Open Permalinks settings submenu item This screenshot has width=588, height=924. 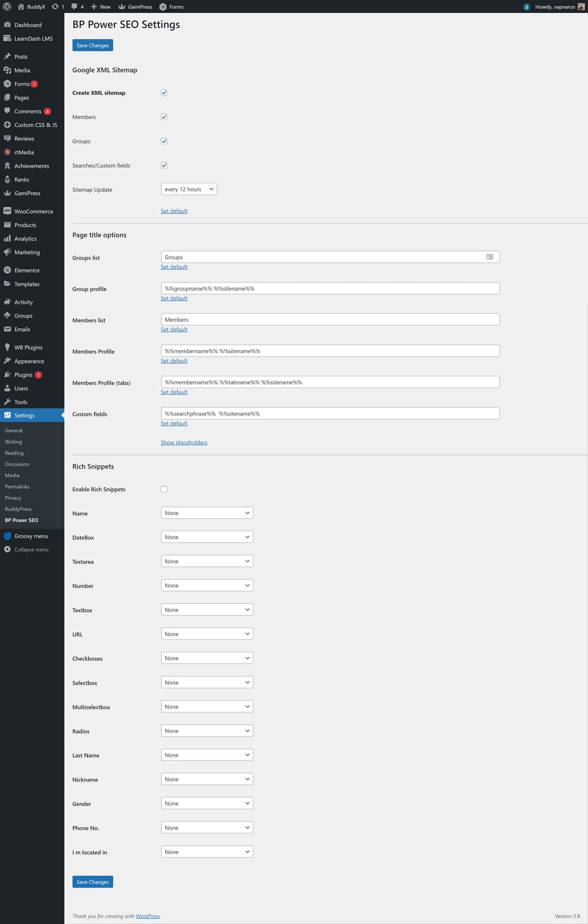click(x=17, y=486)
